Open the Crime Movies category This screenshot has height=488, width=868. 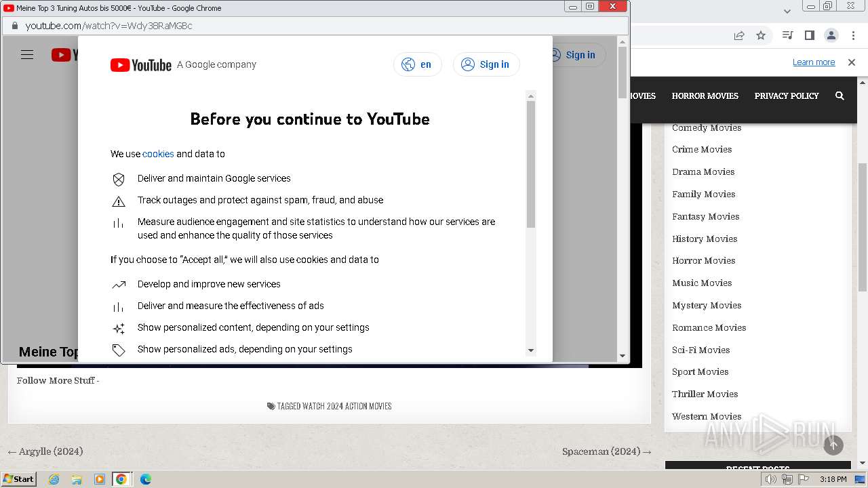point(702,149)
